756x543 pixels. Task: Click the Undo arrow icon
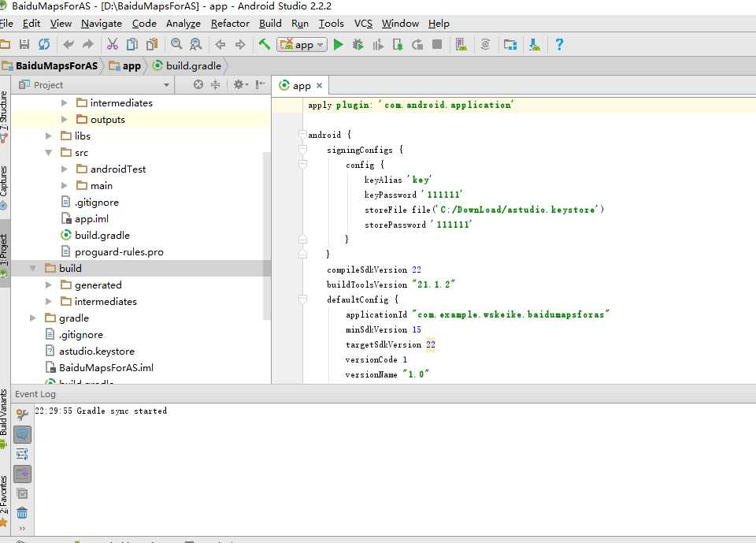(69, 44)
